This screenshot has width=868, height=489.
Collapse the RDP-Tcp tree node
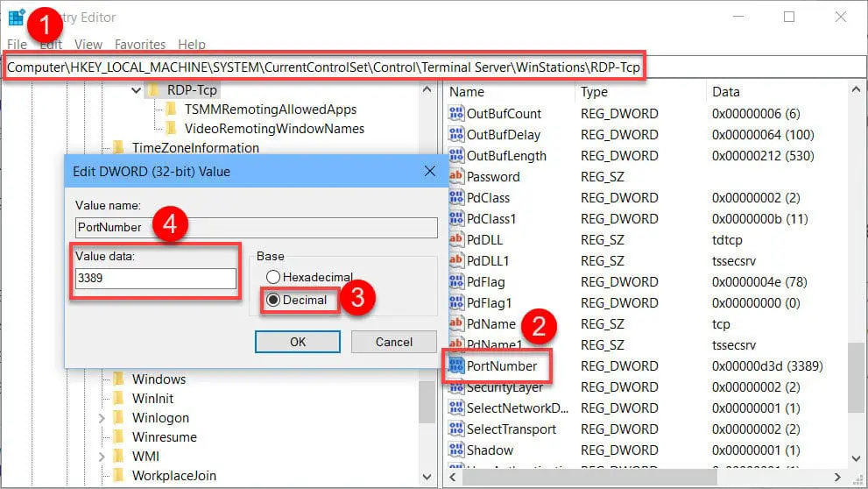(136, 89)
